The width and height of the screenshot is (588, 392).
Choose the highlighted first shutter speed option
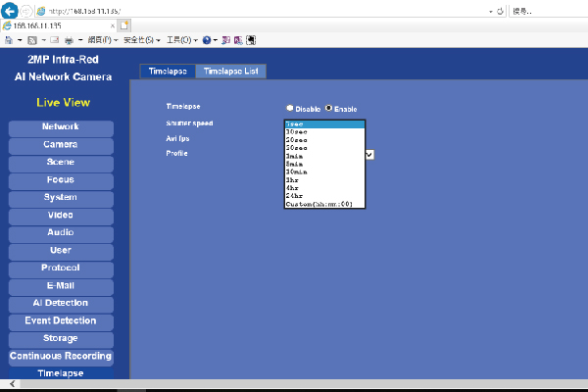coord(324,124)
